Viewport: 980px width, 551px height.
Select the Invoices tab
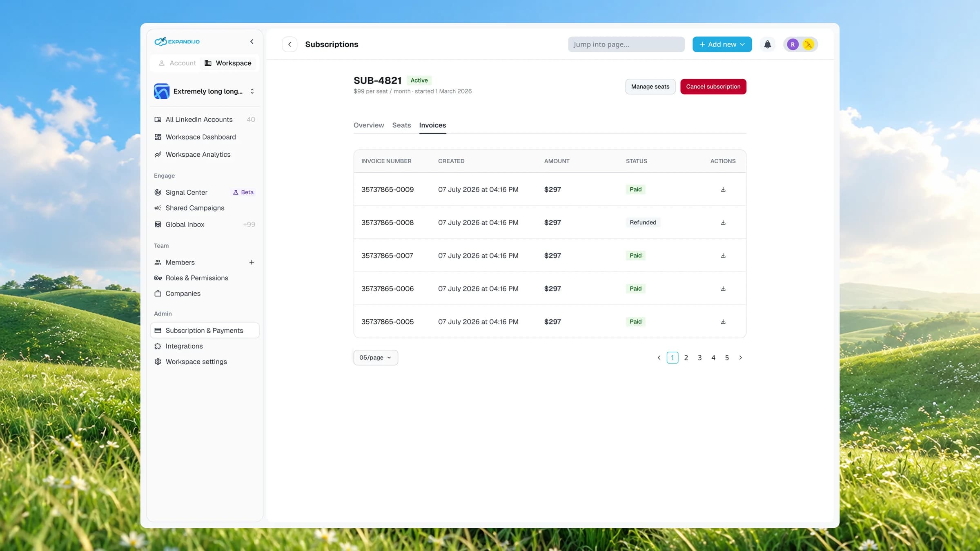(x=432, y=125)
